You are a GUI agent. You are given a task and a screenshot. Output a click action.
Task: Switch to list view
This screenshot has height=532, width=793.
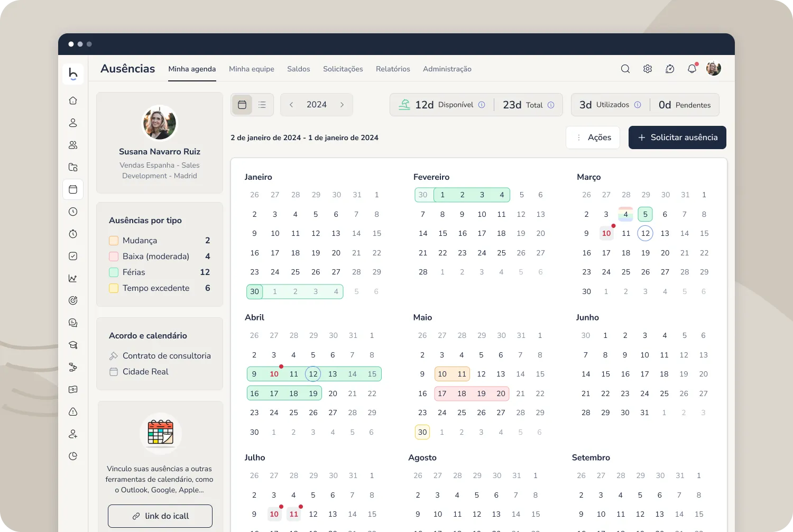262,105
